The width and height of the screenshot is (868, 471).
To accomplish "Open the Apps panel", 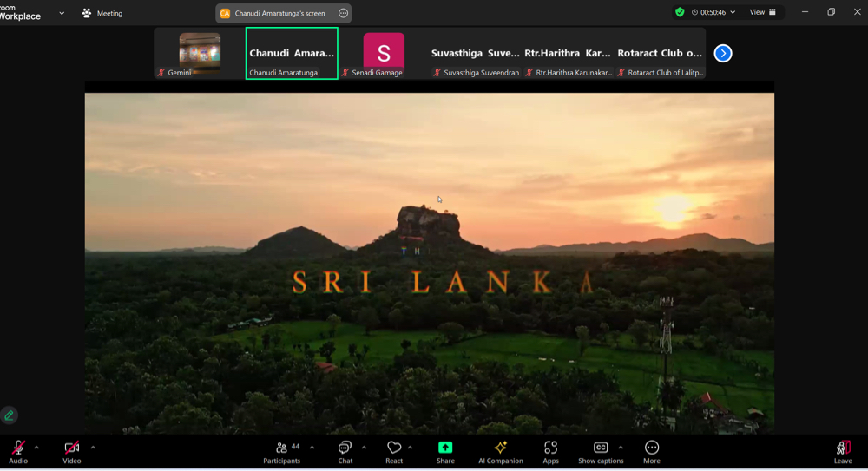I will (x=550, y=450).
